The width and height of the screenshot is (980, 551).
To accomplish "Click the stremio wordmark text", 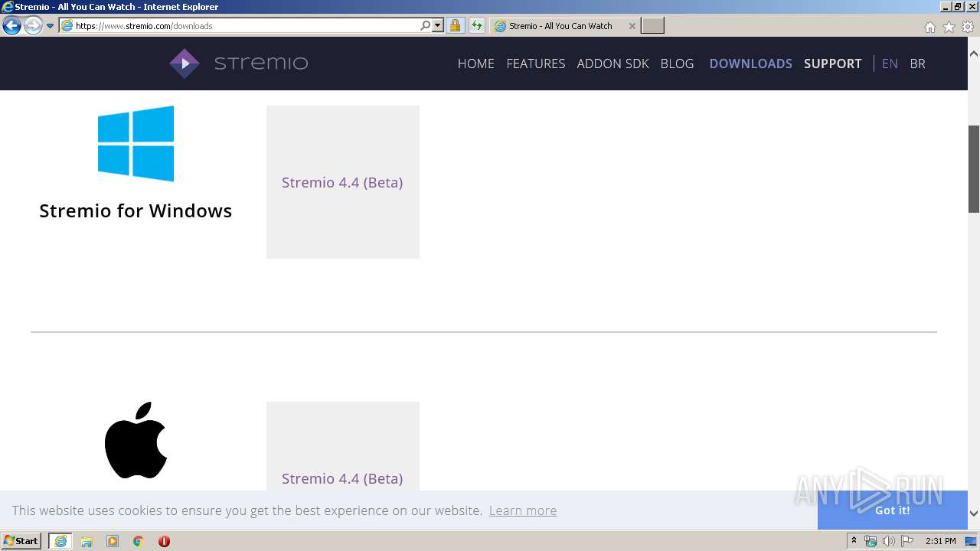I will [x=261, y=64].
